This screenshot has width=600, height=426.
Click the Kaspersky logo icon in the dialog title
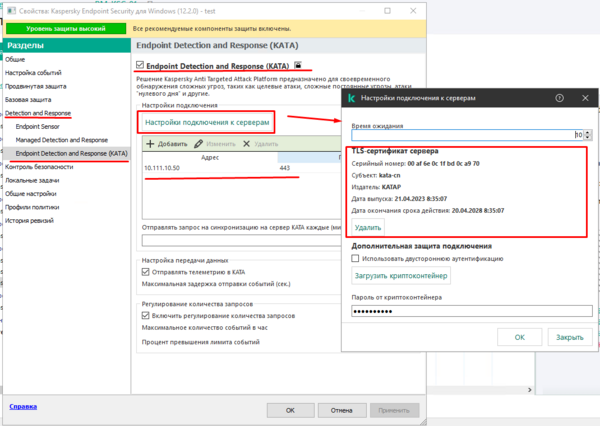point(351,98)
